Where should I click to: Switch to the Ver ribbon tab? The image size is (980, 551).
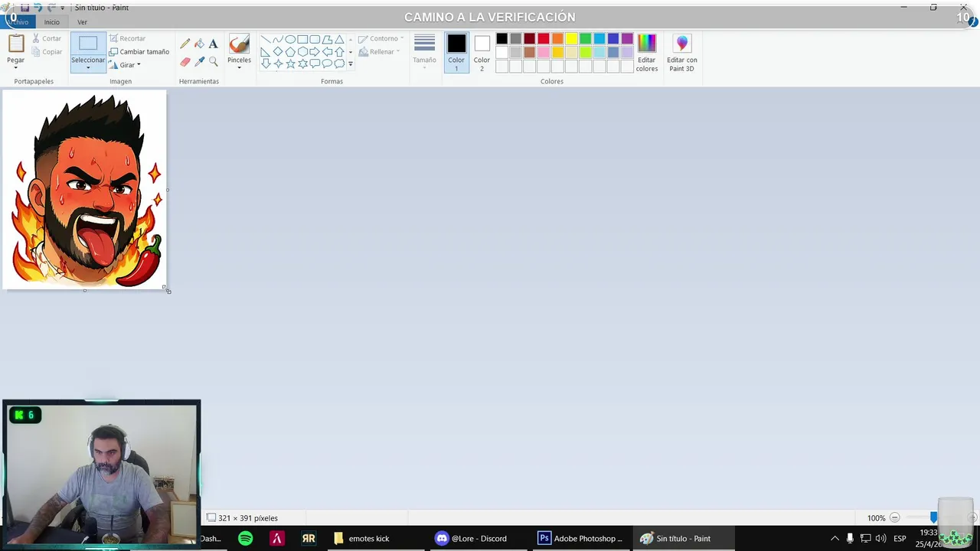coord(82,22)
